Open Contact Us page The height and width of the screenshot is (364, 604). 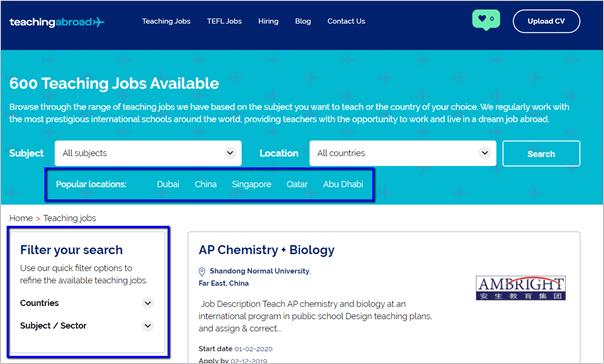[346, 21]
